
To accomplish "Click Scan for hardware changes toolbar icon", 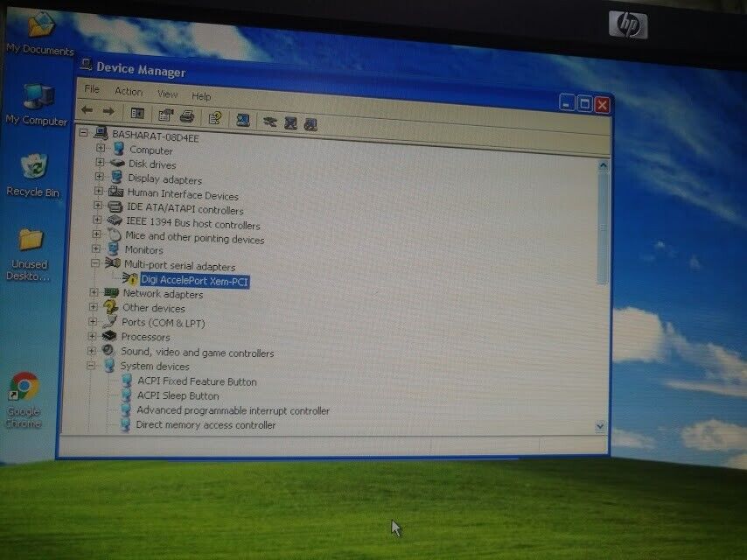I will (x=243, y=119).
